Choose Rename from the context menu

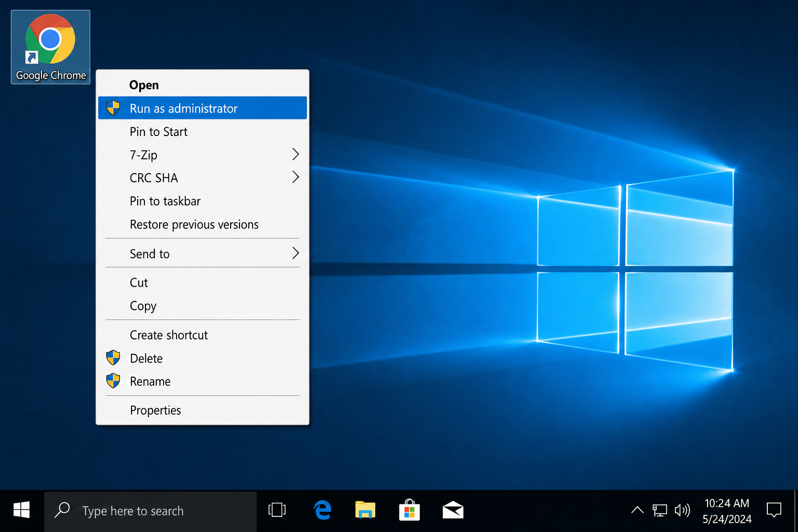[x=203, y=381]
